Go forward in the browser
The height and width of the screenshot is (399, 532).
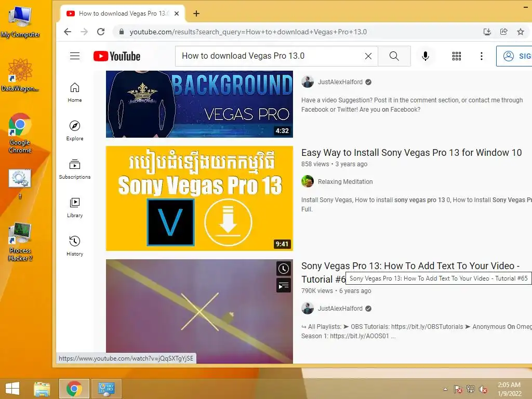pos(84,32)
